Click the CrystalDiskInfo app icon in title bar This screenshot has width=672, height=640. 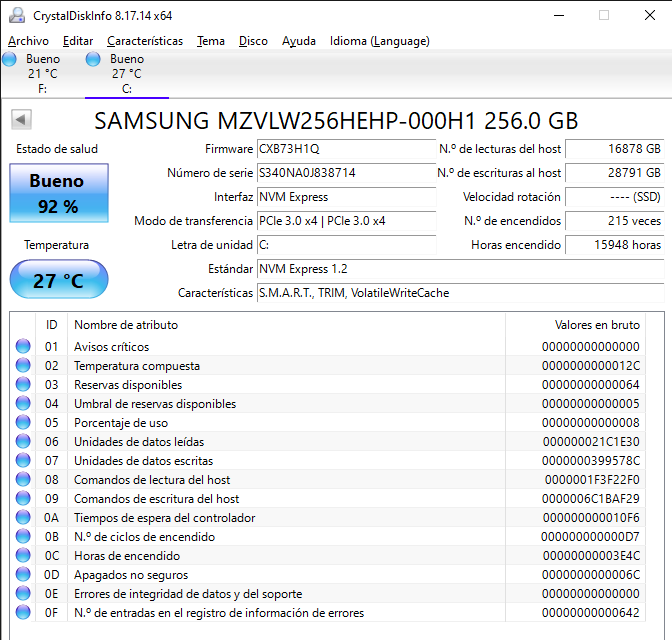coord(17,15)
